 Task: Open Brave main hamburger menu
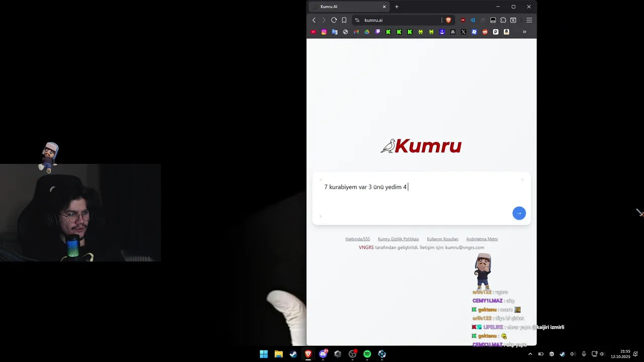coord(529,20)
